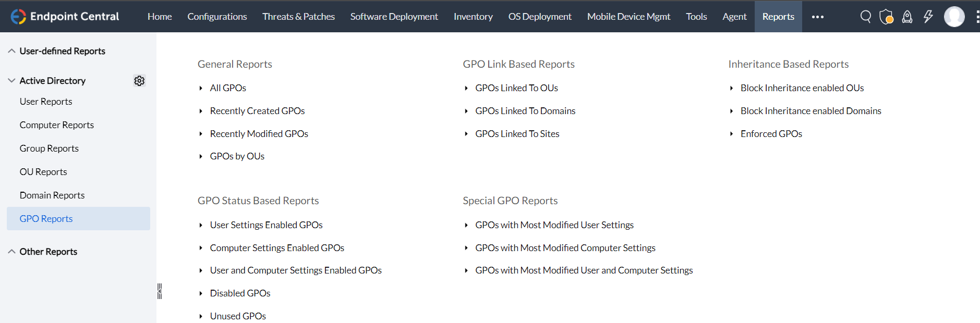Switch to the Inventory tab
980x323 pixels.
(473, 17)
